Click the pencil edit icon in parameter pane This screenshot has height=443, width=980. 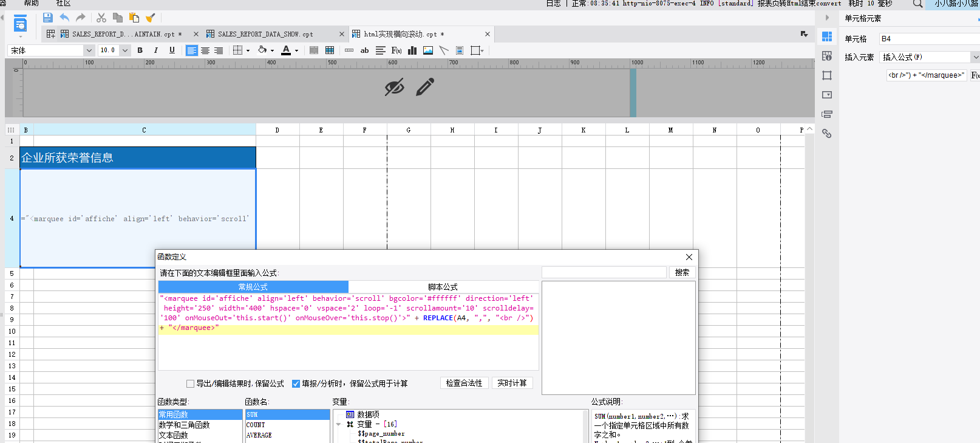pyautogui.click(x=425, y=87)
